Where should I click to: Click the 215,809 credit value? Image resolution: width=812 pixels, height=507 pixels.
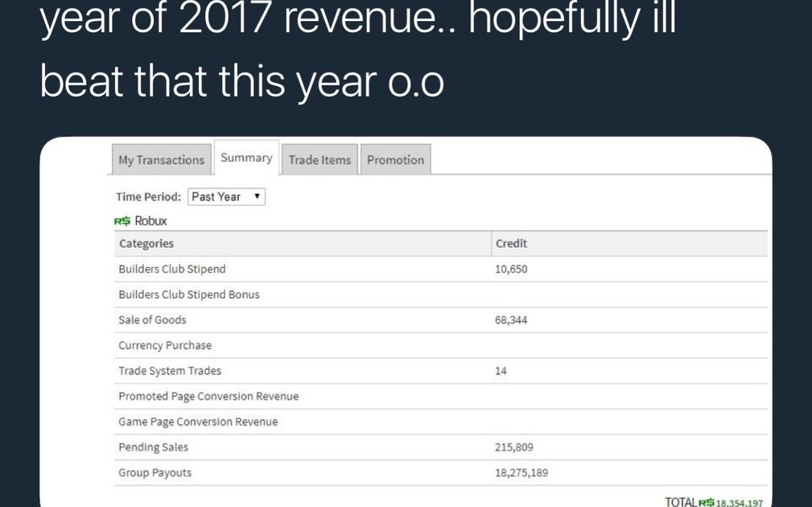[513, 447]
